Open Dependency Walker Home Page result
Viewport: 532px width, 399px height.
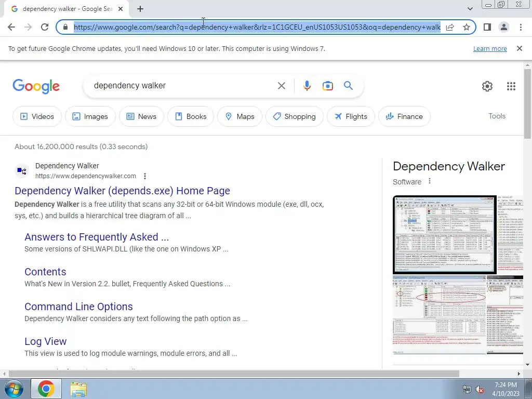click(122, 191)
